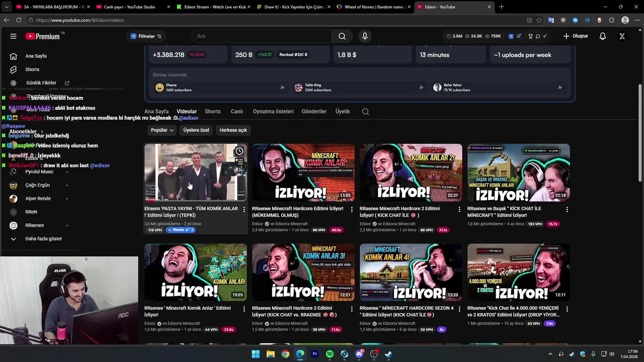Open options for Minecraft Komik Anlar Editimi video
Image resolution: width=644 pixels, height=362 pixels.
click(x=244, y=309)
